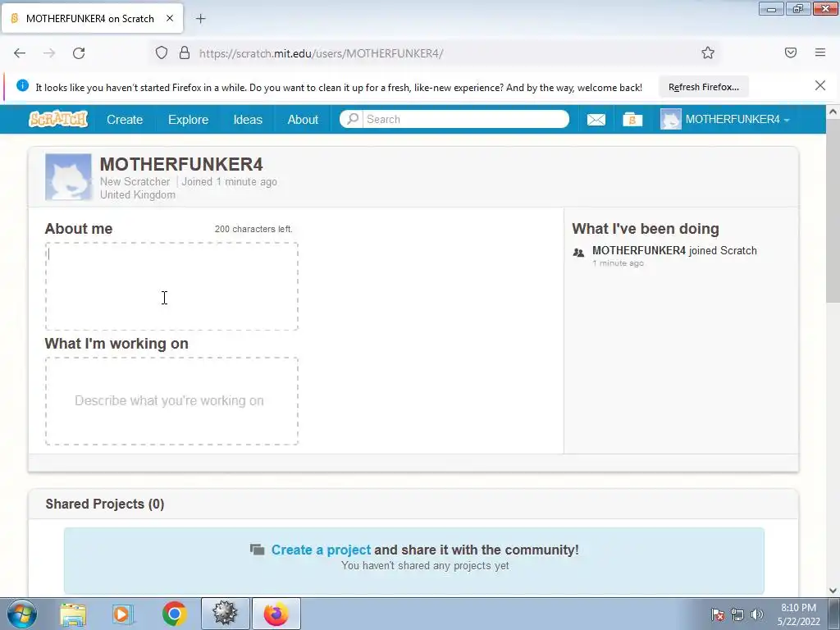Image resolution: width=840 pixels, height=630 pixels.
Task: Click MOTHERFUNKER4 link in activity feed
Action: click(638, 250)
